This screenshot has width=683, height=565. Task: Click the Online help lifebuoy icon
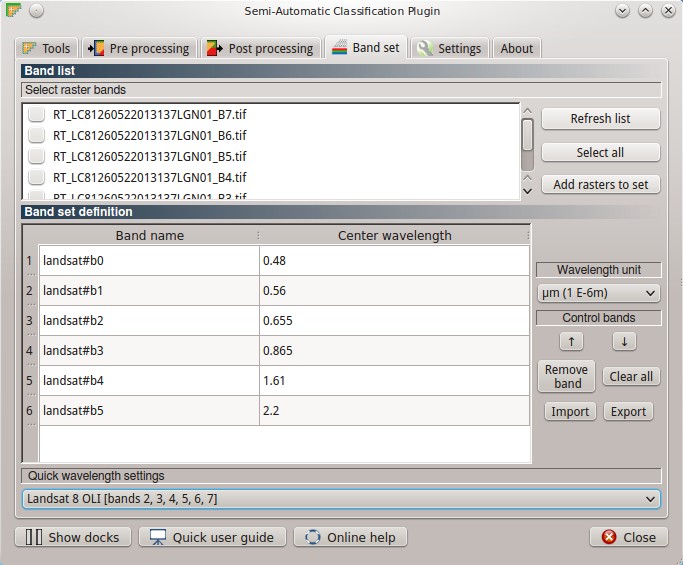(312, 537)
